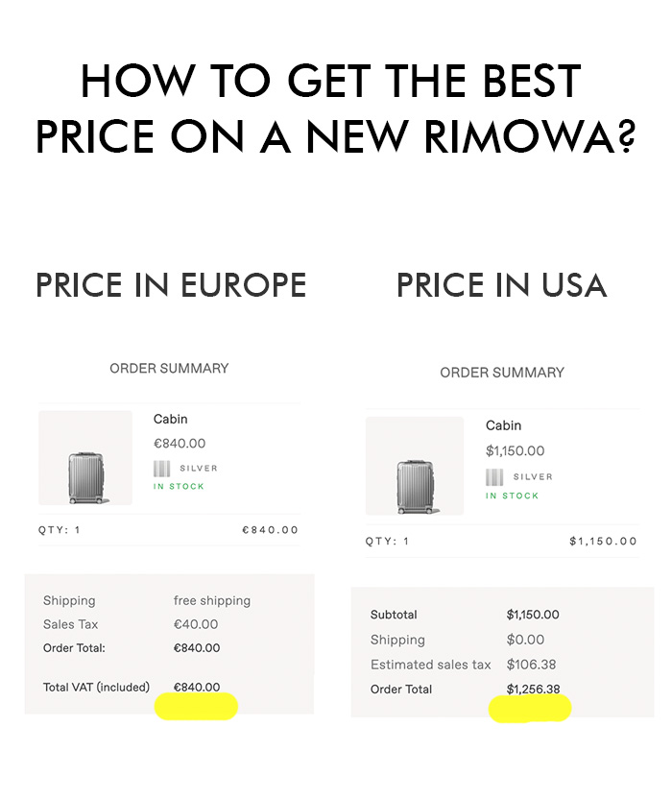Click the free shipping value in the Europe order
Image resolution: width=672 pixels, height=799 pixels.
click(212, 601)
